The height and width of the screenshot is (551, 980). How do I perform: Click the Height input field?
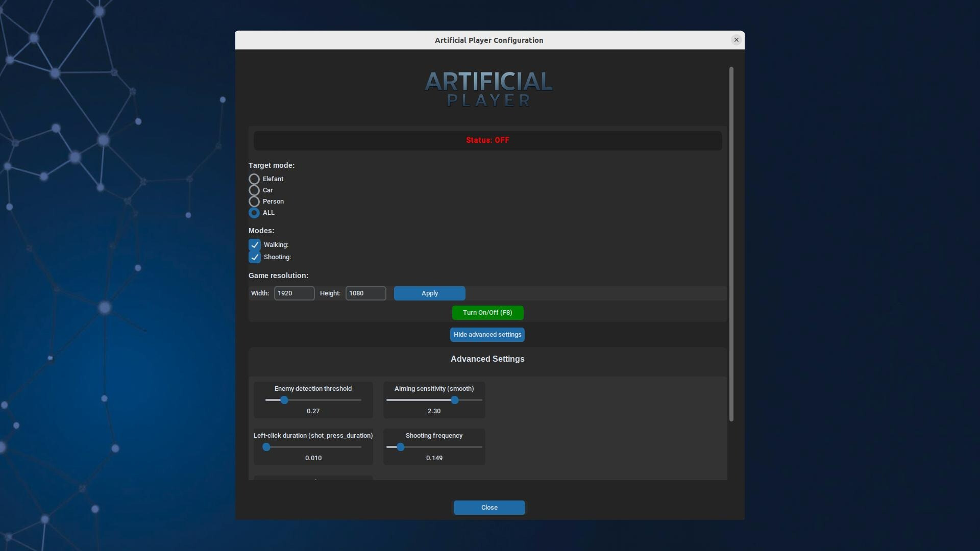tap(365, 293)
